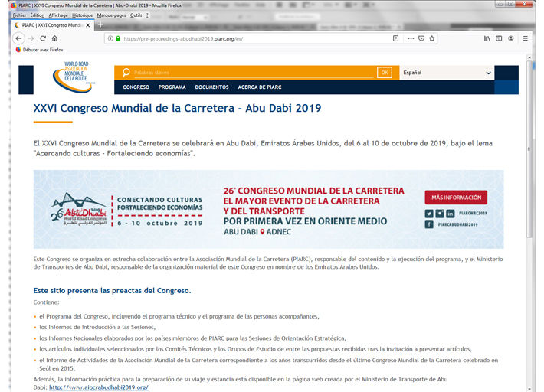Click the PIARCABUDHABI2019 handle text
Image resolution: width=544 pixels, height=392 pixels.
click(457, 224)
